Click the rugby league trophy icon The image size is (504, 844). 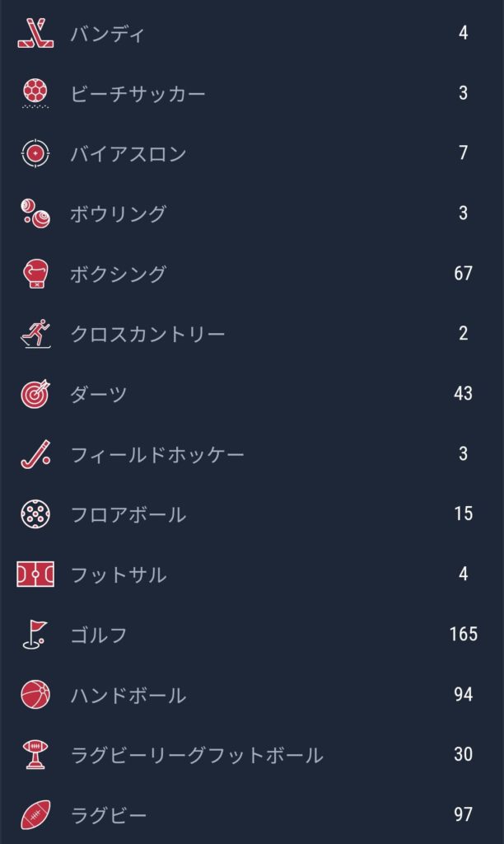click(35, 755)
